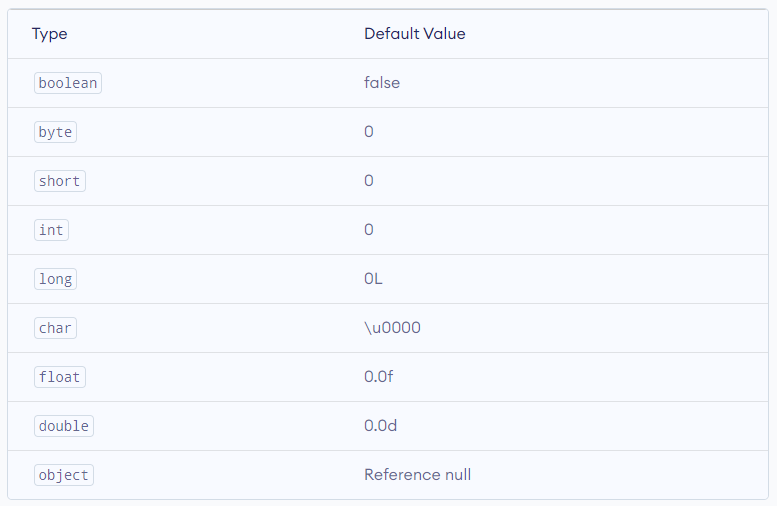Click the char type label

click(x=56, y=328)
